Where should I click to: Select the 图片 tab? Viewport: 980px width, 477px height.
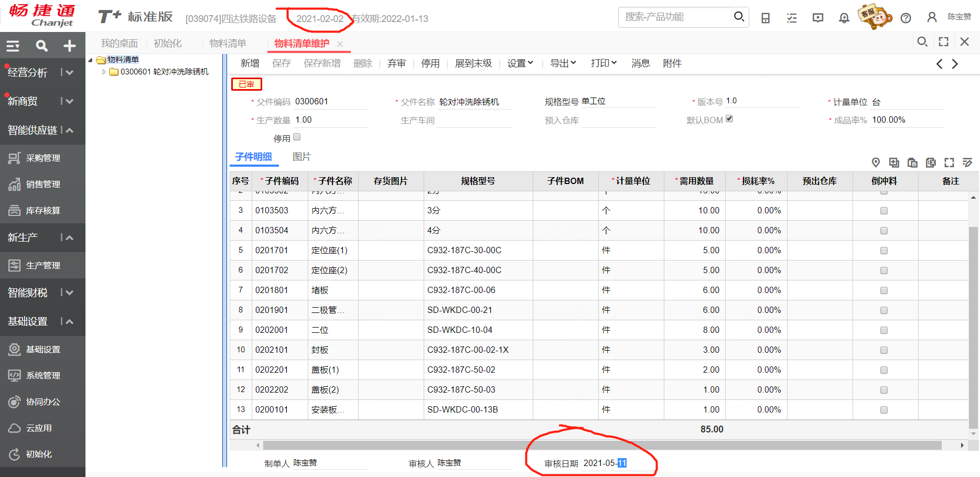tap(301, 157)
